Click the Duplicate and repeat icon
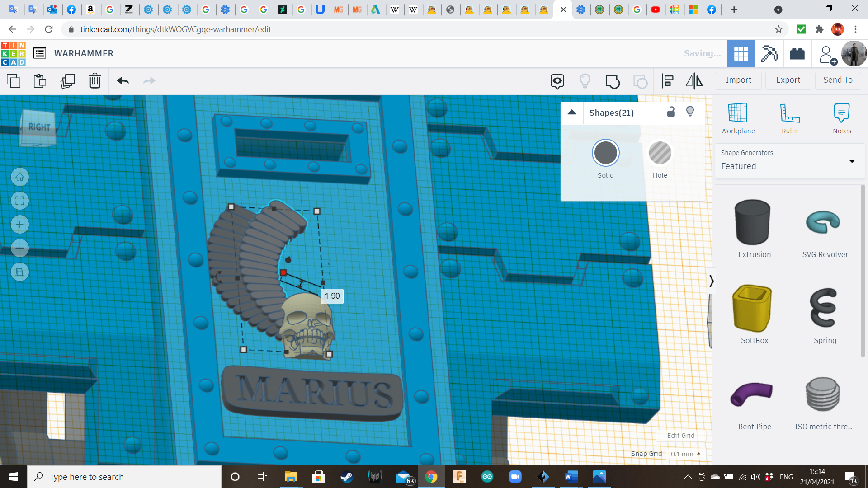This screenshot has height=488, width=868. (68, 81)
